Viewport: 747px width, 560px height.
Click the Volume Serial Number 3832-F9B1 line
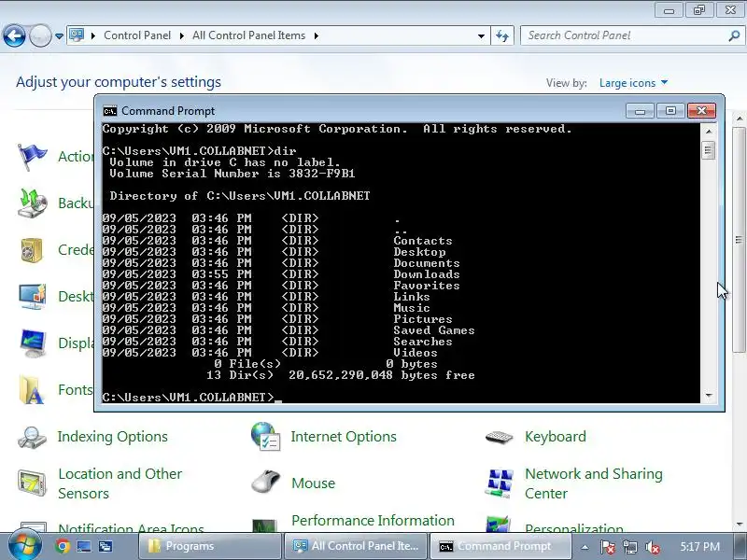233,174
